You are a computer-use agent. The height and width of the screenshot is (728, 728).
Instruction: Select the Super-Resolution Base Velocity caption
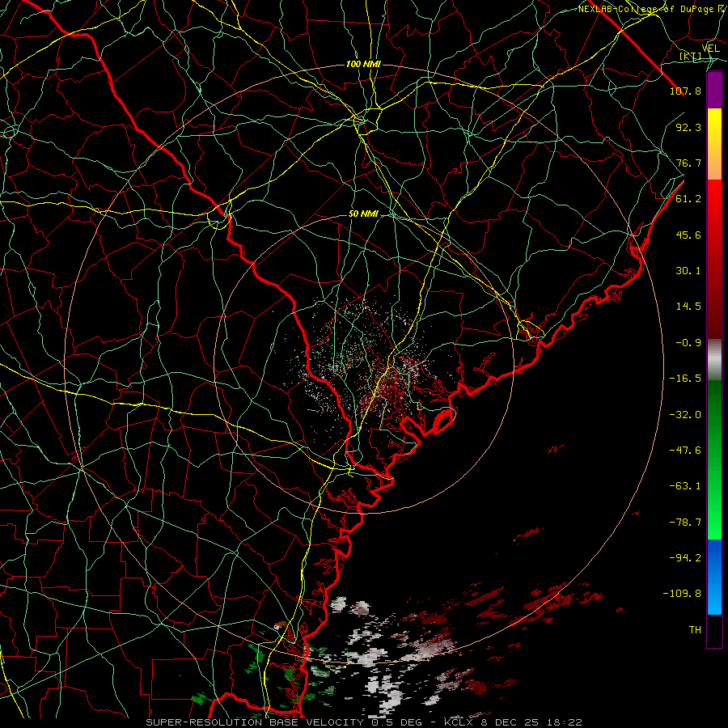pyautogui.click(x=364, y=722)
